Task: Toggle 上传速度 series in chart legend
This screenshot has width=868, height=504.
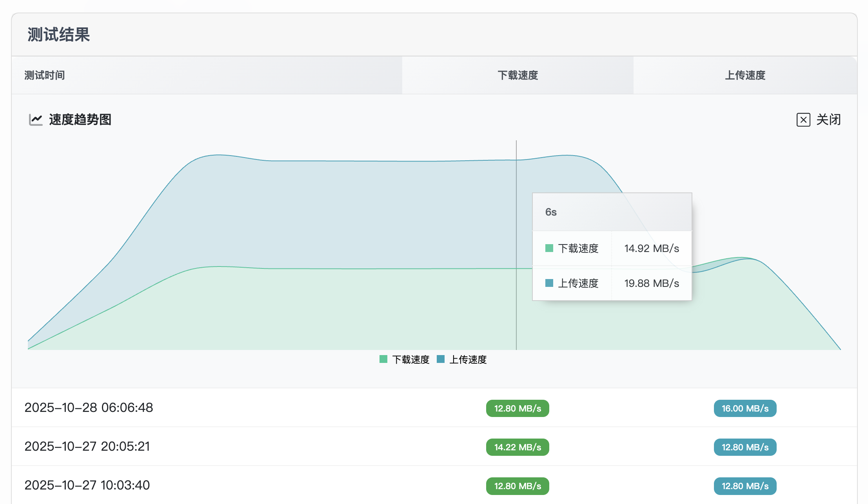Action: pos(468,359)
